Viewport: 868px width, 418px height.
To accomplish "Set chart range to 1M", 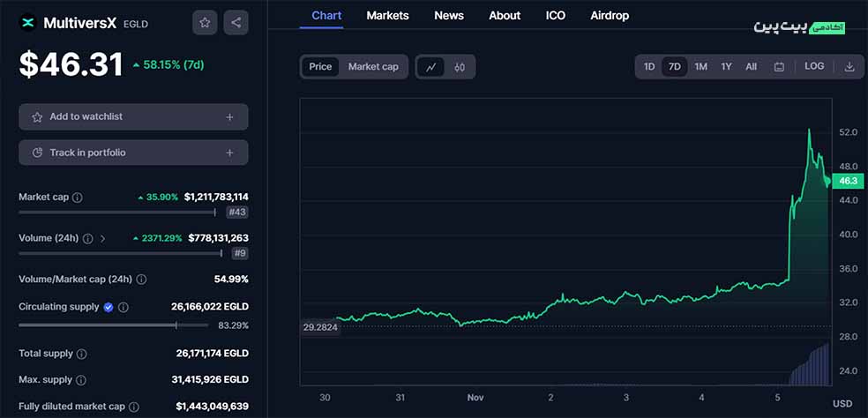I will 700,67.
